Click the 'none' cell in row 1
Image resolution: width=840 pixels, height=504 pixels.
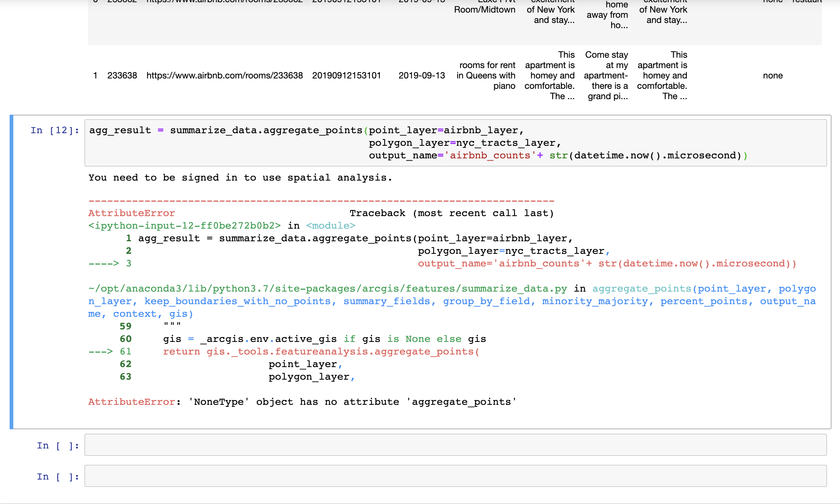773,75
